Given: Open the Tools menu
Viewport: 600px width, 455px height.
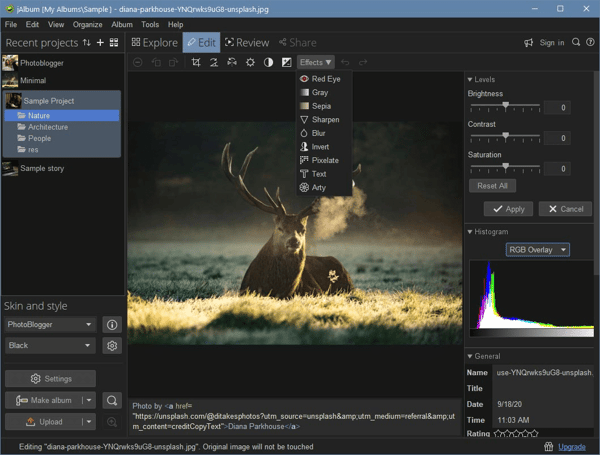Looking at the screenshot, I should pyautogui.click(x=150, y=24).
